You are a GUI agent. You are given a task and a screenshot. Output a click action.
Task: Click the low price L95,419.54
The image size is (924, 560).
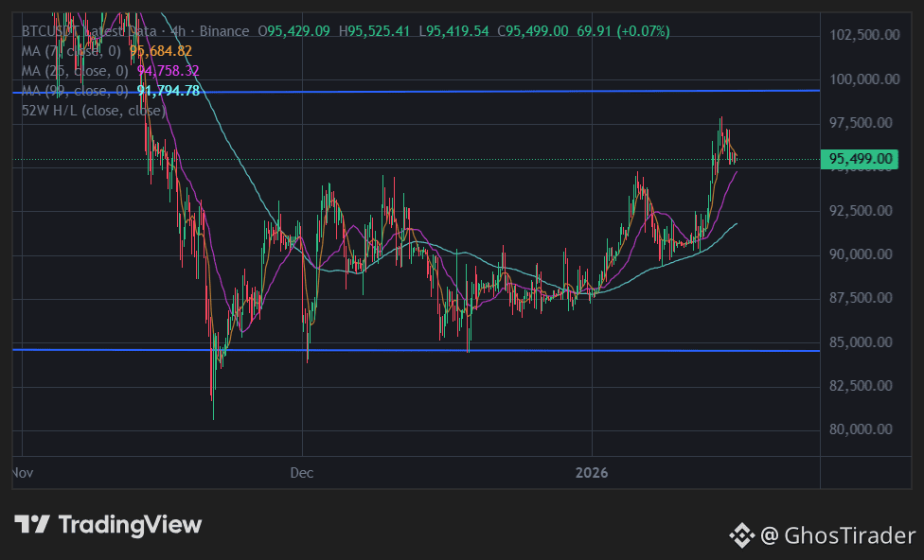pyautogui.click(x=453, y=31)
